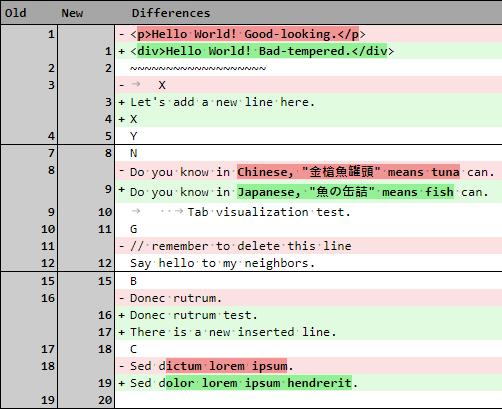Click the New column header
The image size is (502, 409).
72,13
